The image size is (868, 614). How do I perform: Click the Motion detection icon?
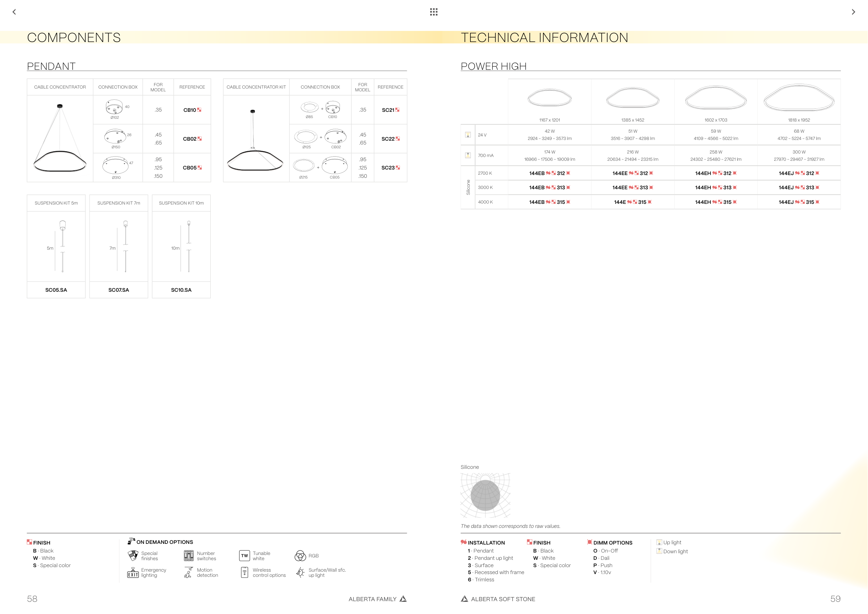click(x=188, y=573)
